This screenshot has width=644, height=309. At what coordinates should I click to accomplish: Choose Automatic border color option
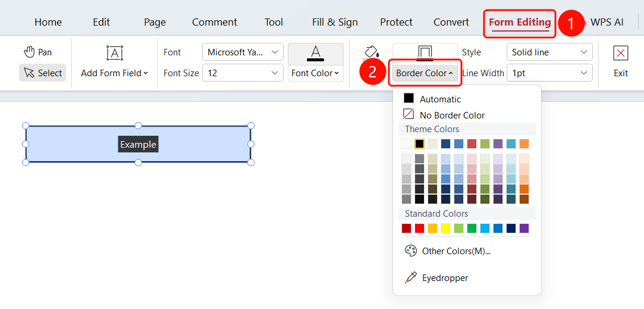440,99
